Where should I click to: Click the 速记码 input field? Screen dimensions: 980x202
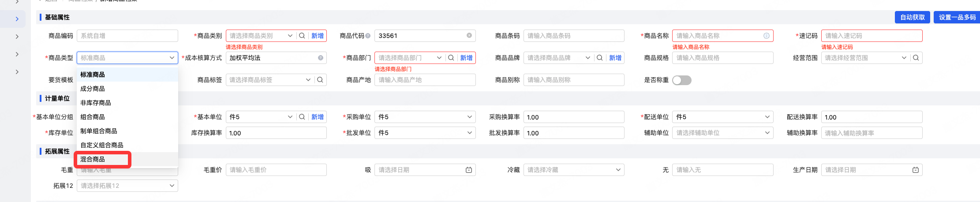pos(871,36)
